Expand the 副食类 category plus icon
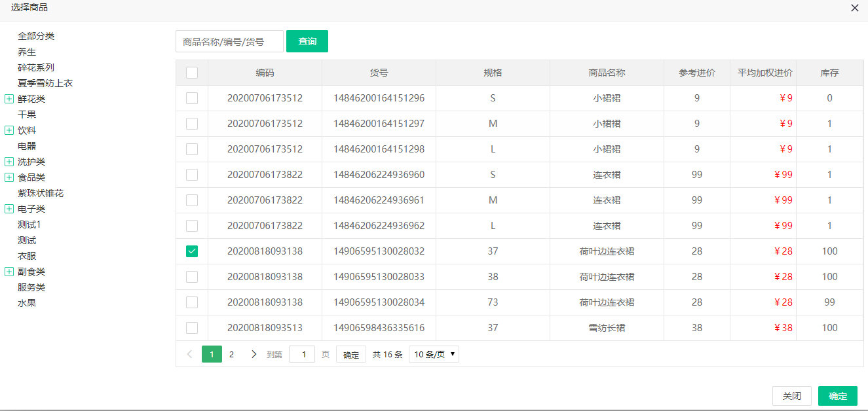Image resolution: width=868 pixels, height=411 pixels. tap(9, 272)
